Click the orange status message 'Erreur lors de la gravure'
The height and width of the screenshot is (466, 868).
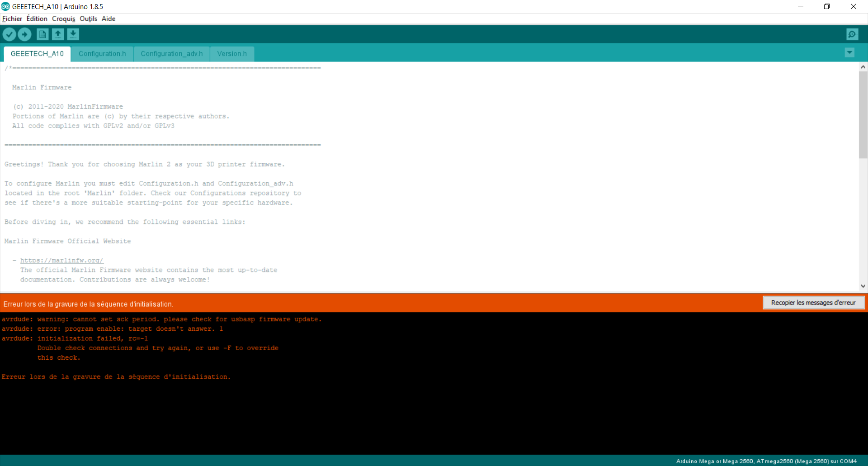(x=88, y=304)
